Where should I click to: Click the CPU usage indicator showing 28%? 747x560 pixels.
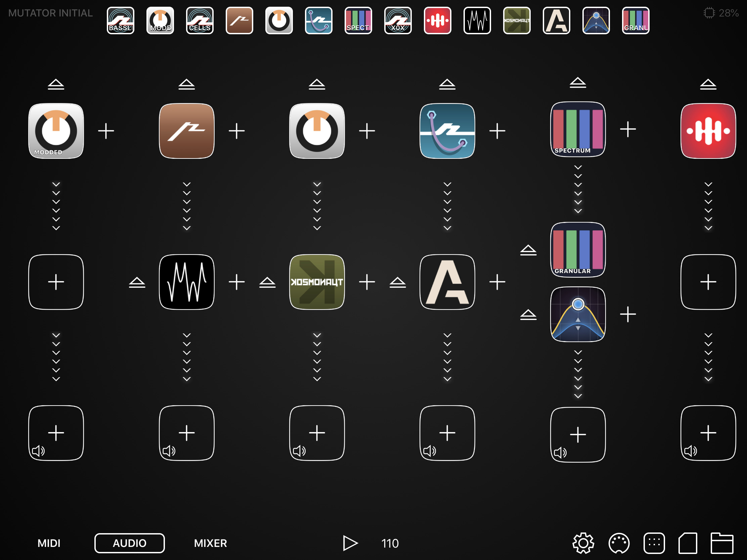(x=721, y=13)
